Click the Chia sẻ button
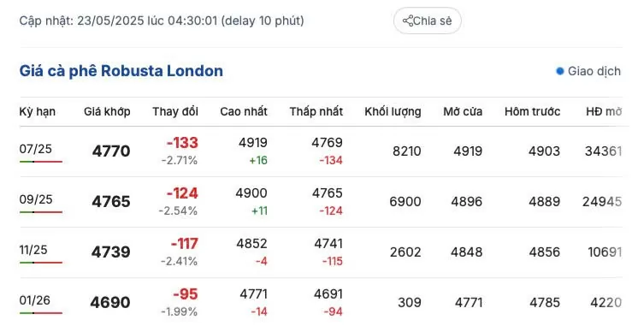The height and width of the screenshot is (326, 644). [427, 21]
